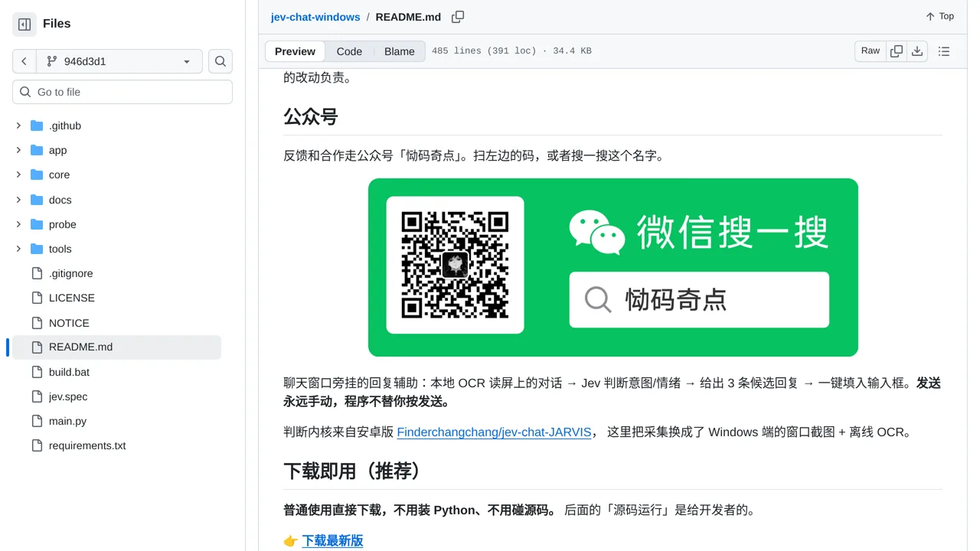980x551 pixels.
Task: Click the file icon beside main.py
Action: (x=37, y=421)
